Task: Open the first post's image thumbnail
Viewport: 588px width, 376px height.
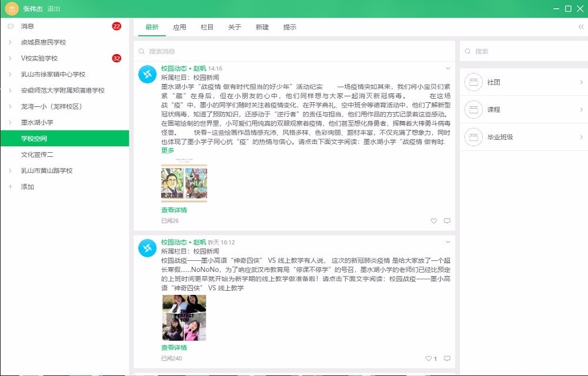Action: tap(184, 183)
